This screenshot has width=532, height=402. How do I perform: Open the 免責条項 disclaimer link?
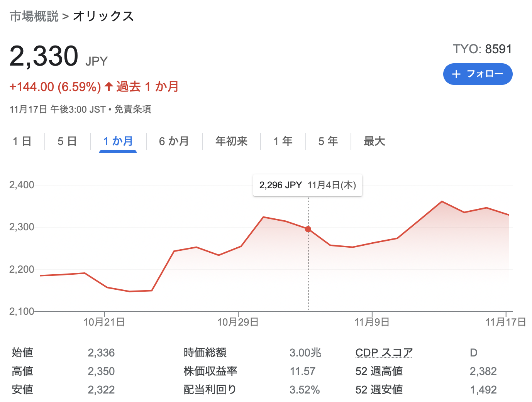[x=132, y=110]
